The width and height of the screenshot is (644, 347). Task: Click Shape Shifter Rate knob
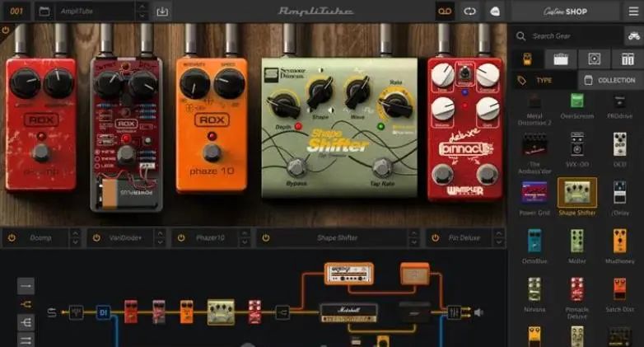[x=396, y=105]
